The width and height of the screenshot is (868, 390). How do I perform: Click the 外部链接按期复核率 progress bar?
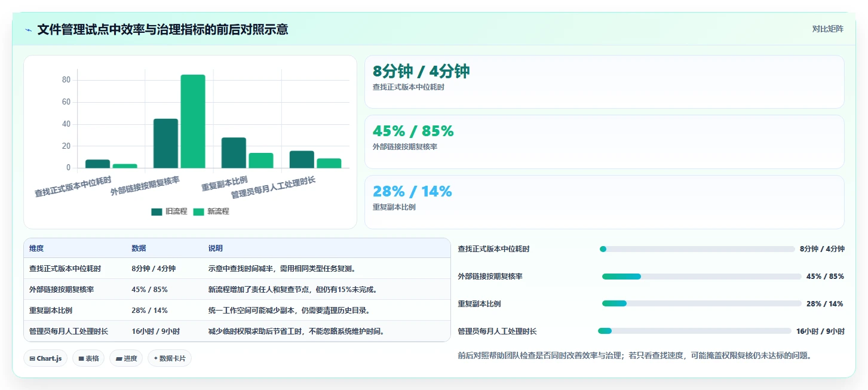coord(701,277)
